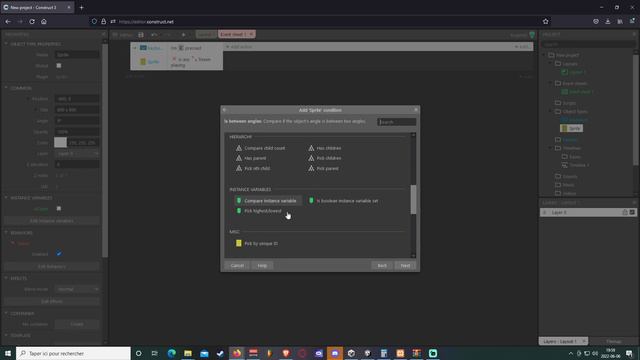Toggle visibility checkbox of Layer 0
Screen dimensions: 640x360
632,212
